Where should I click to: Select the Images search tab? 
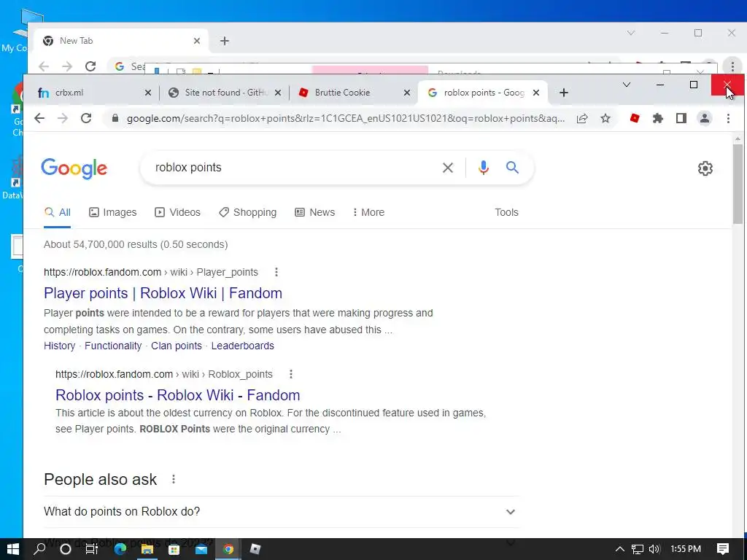coord(113,212)
